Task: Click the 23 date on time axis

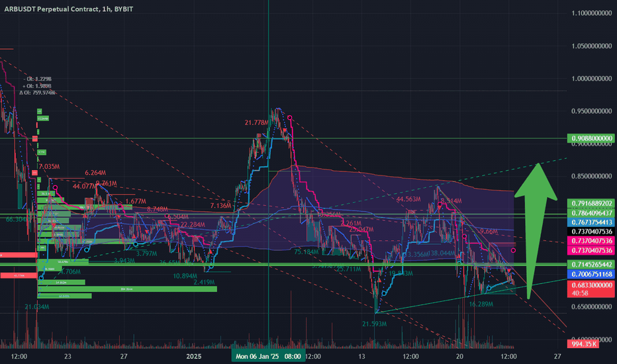Action: point(68,357)
